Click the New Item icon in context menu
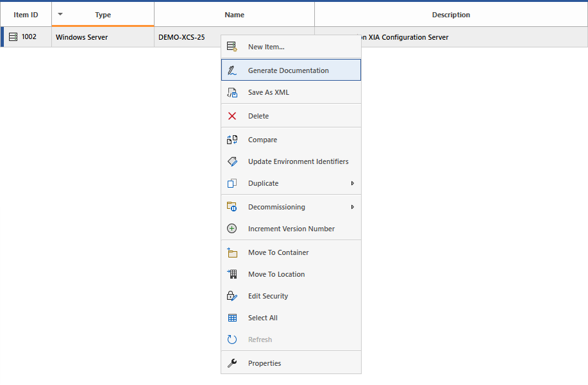 coord(232,47)
